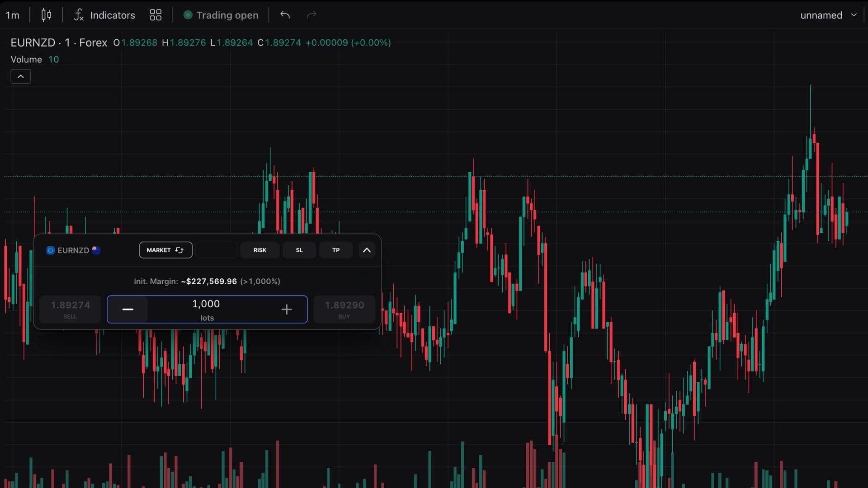Undo the last chart action
The width and height of the screenshot is (868, 488).
(x=285, y=15)
